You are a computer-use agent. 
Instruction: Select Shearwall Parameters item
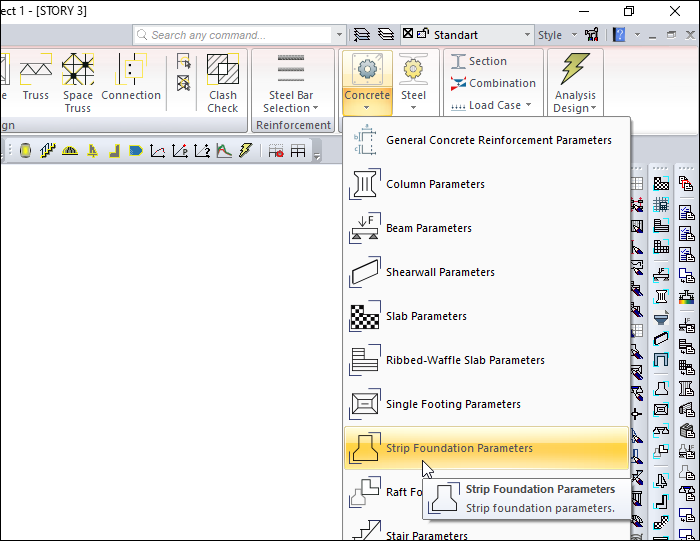coord(440,272)
